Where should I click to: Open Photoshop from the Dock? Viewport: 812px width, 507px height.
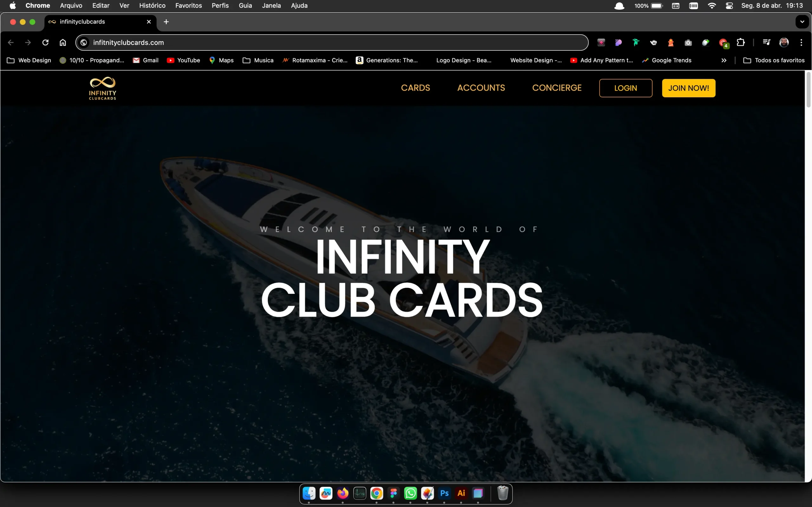coord(444,493)
